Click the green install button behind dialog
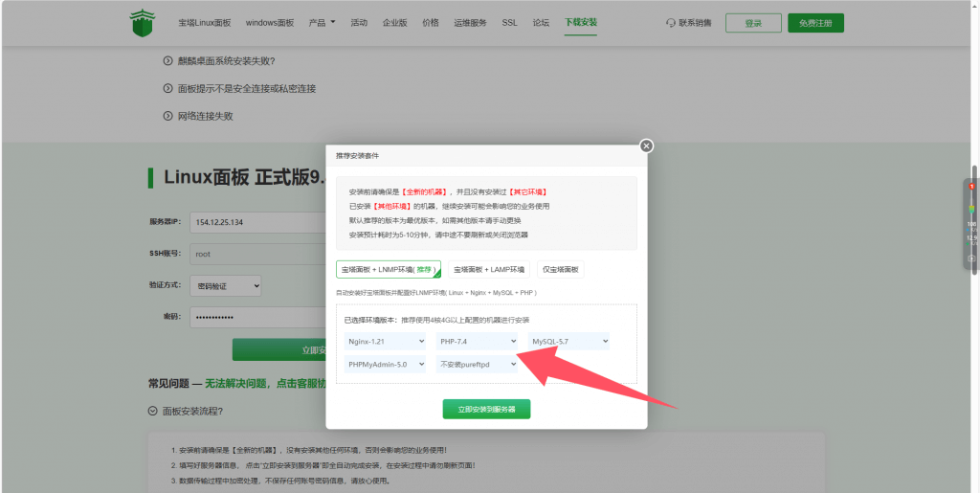 pos(279,350)
